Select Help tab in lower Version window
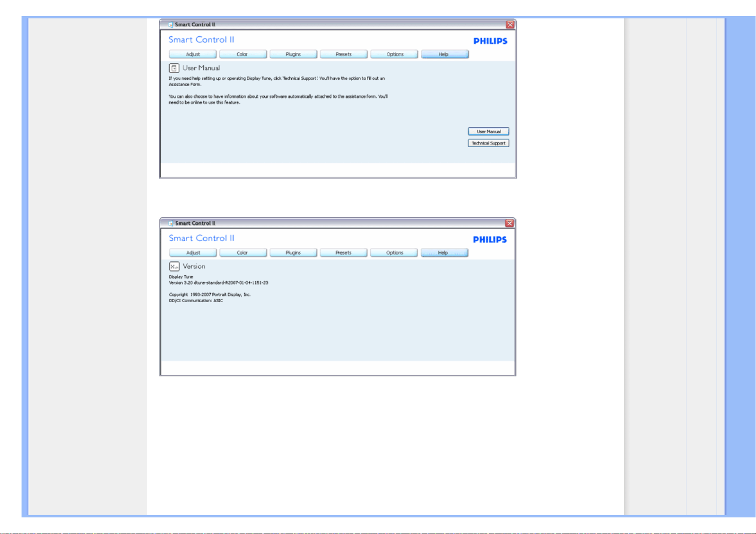The image size is (756, 534). [444, 253]
